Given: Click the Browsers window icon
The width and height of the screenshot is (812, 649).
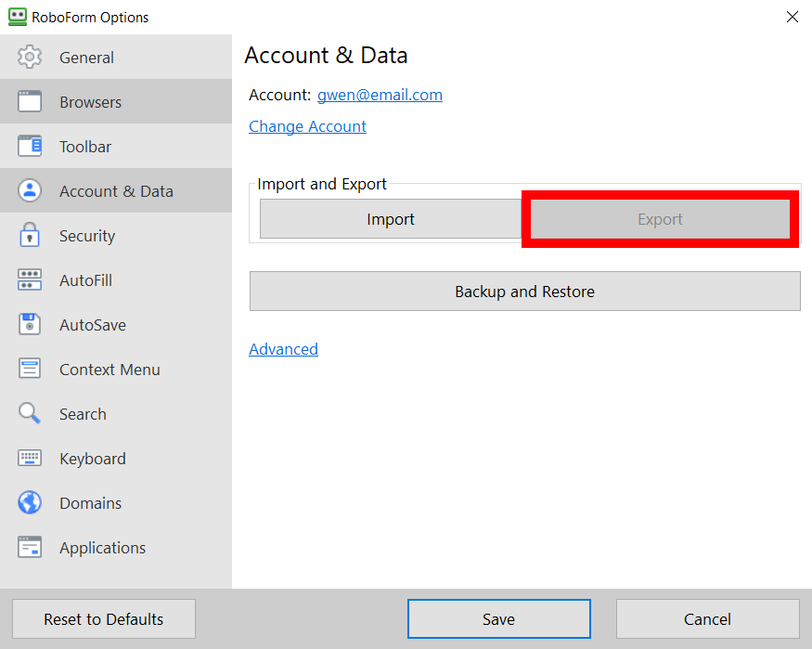Looking at the screenshot, I should pyautogui.click(x=30, y=101).
